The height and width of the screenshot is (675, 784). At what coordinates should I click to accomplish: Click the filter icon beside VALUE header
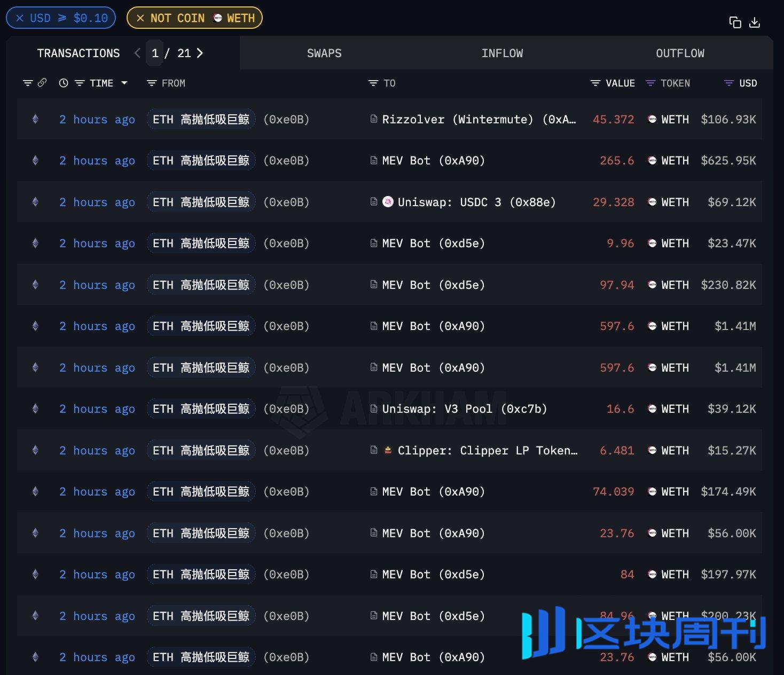(595, 83)
